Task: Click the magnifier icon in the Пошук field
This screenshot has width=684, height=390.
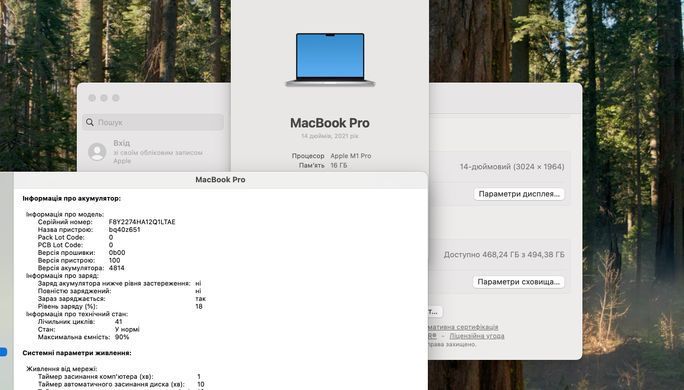Action: point(90,122)
